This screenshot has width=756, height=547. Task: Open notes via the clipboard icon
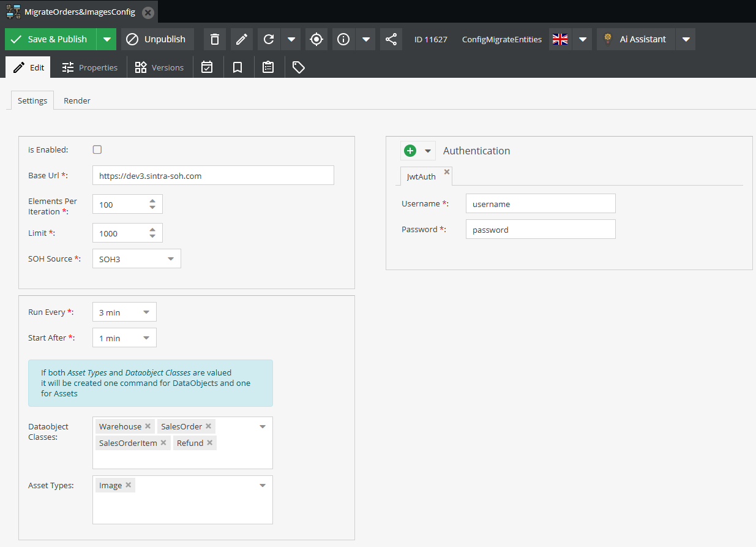(x=268, y=67)
